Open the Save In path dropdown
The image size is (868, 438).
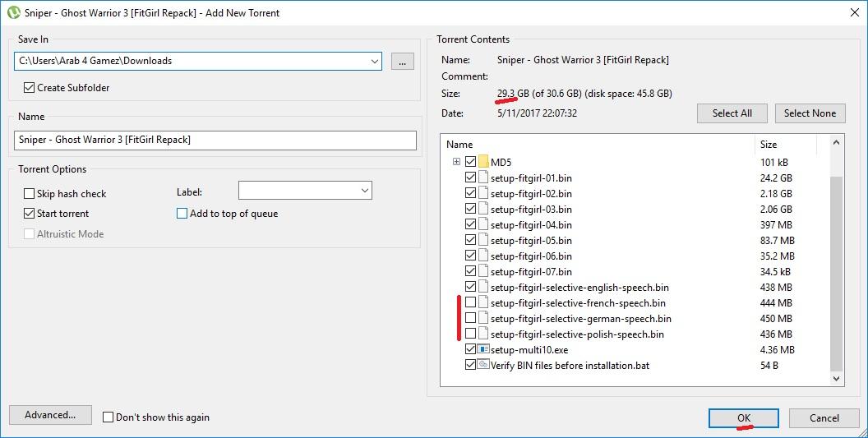pos(374,61)
